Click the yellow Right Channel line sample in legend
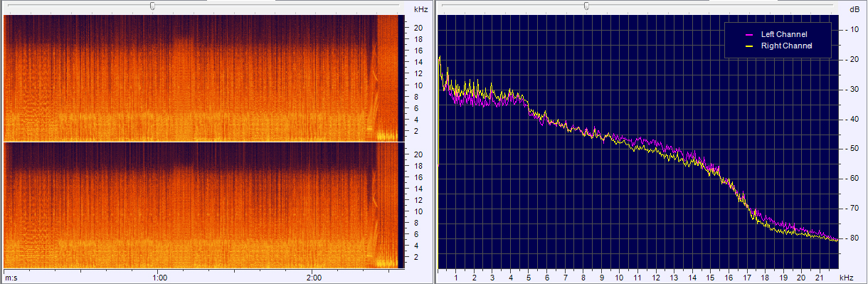Viewport: 868px width, 284px height. click(749, 46)
